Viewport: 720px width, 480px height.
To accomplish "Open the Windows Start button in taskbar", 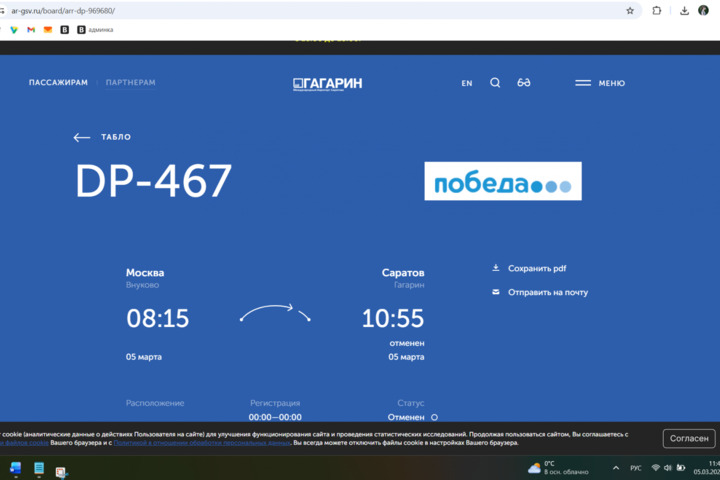I will [x=15, y=468].
